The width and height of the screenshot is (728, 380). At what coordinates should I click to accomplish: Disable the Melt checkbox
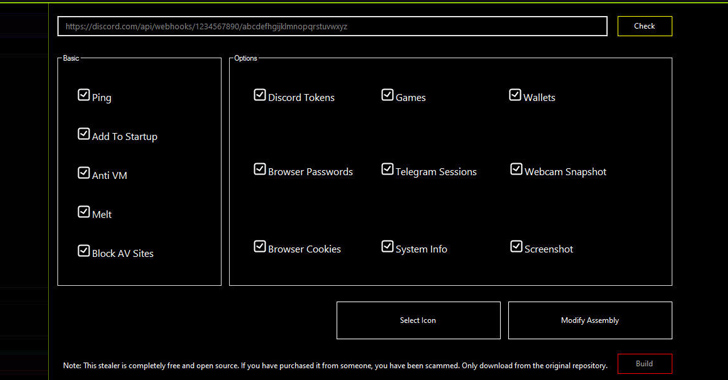point(84,212)
